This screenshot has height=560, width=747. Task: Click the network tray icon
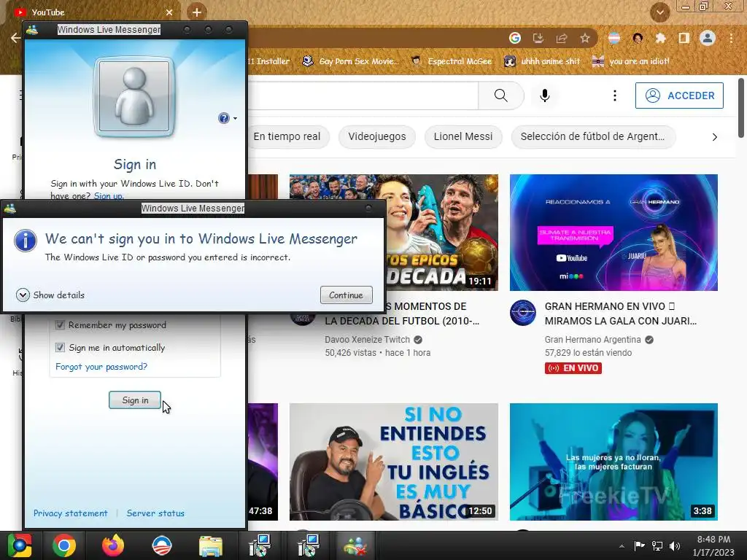click(657, 546)
